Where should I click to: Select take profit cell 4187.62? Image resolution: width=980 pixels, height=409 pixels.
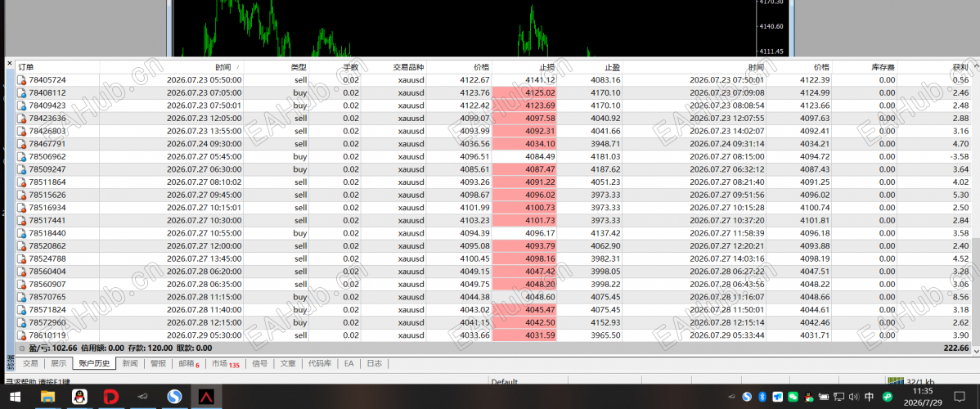point(589,169)
